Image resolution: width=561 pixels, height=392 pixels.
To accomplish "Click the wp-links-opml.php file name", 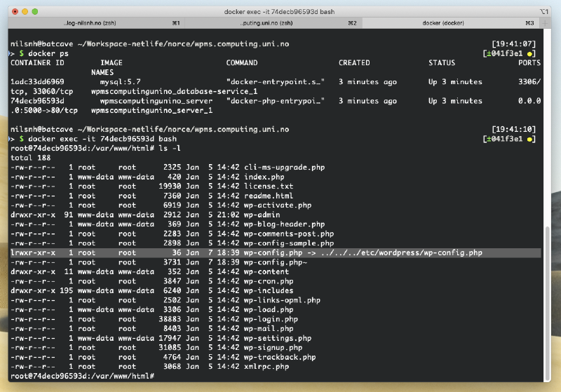I will tap(283, 300).
